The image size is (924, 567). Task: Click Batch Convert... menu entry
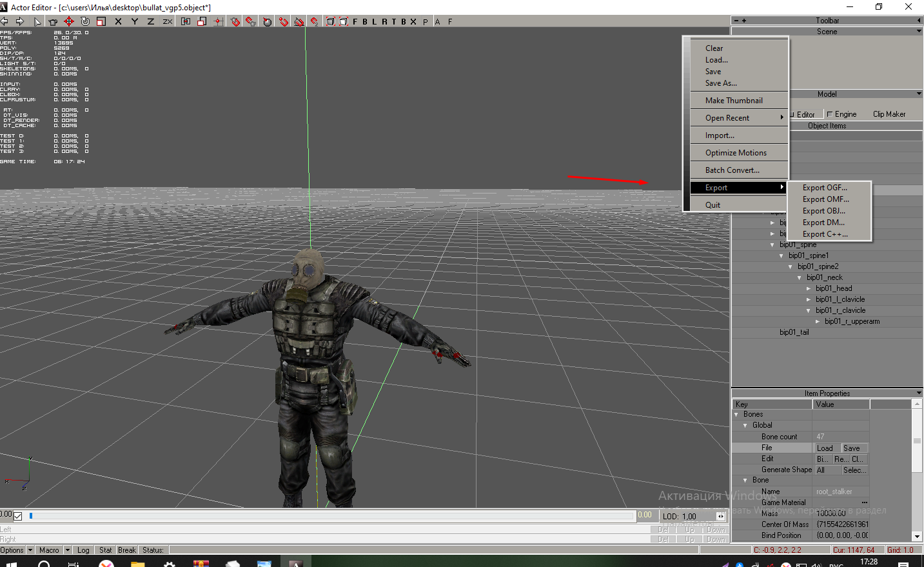pyautogui.click(x=738, y=170)
